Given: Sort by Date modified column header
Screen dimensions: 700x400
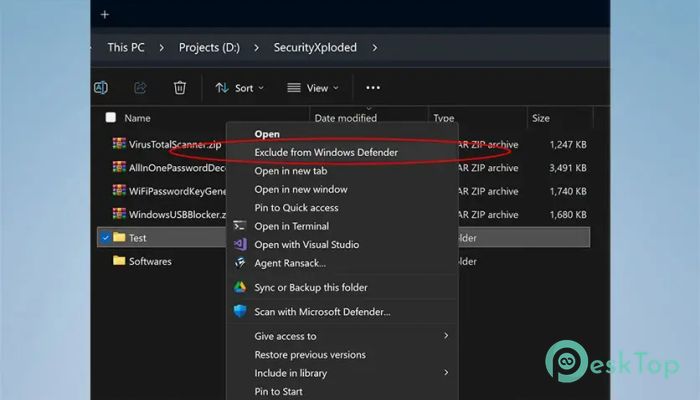Looking at the screenshot, I should (x=346, y=118).
